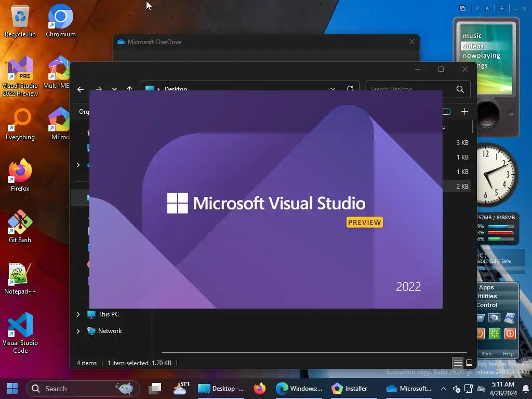Click the 3 KB file size cell
532x399 pixels.
462,143
